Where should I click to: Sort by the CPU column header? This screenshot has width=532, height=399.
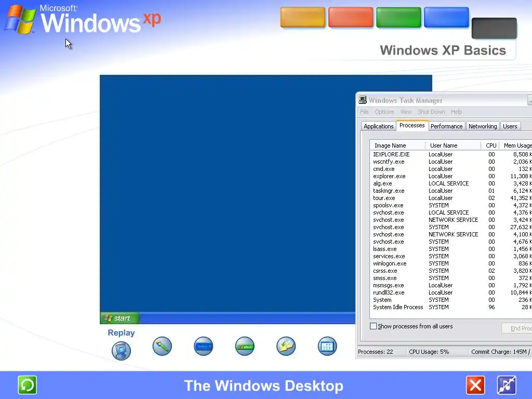(490, 145)
